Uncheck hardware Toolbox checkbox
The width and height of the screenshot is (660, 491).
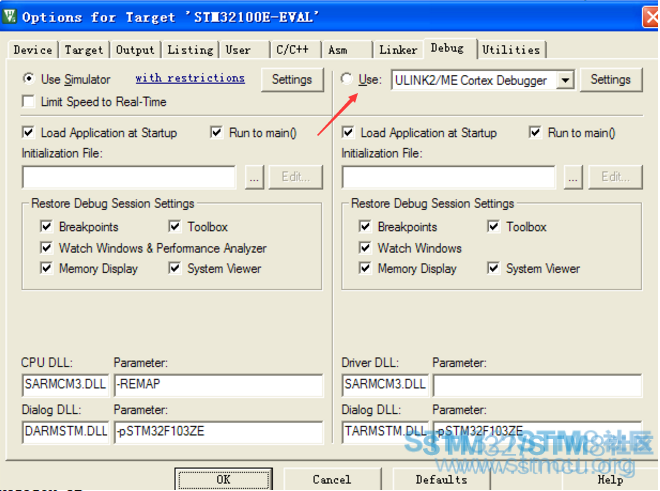pos(493,227)
